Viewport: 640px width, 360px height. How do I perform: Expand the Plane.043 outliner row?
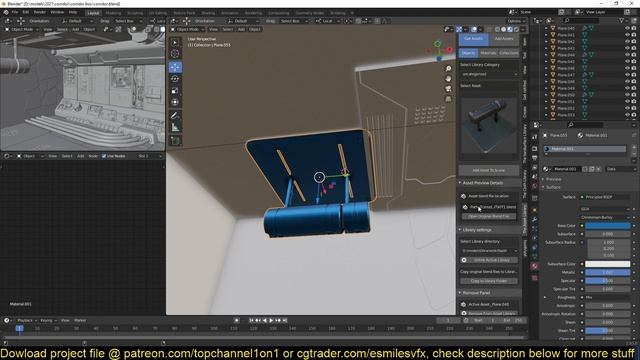[x=546, y=48]
